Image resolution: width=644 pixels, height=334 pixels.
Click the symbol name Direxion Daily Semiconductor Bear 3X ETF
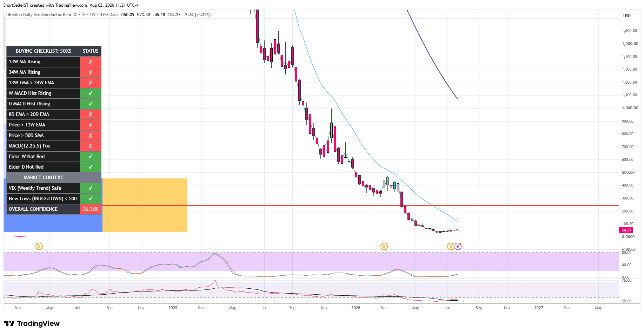coord(46,15)
